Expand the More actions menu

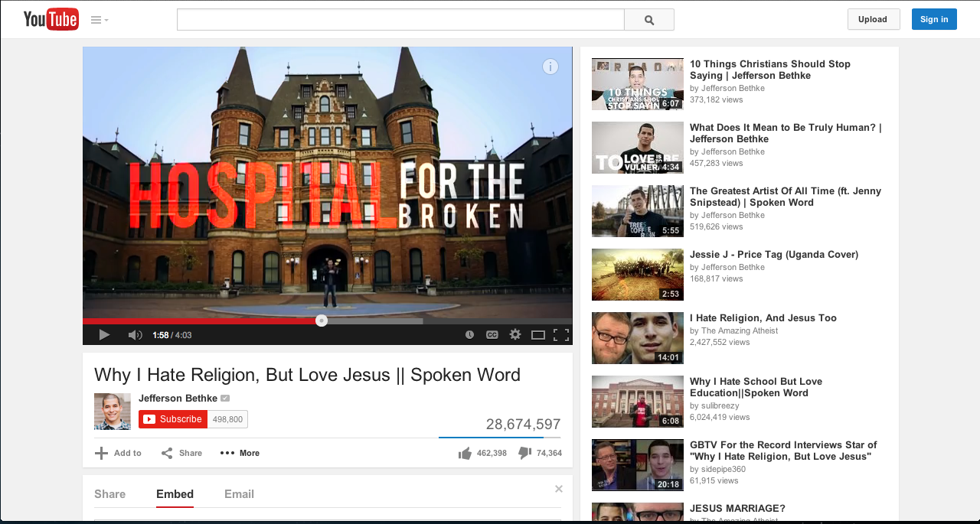tap(240, 453)
